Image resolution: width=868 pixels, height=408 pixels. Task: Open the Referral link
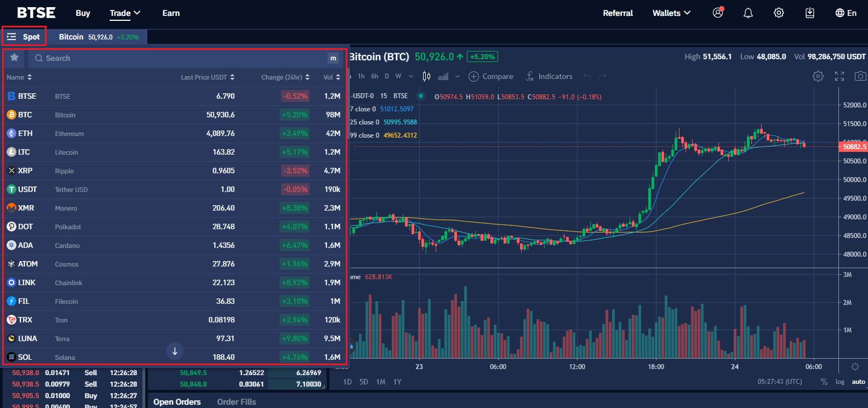[x=618, y=13]
